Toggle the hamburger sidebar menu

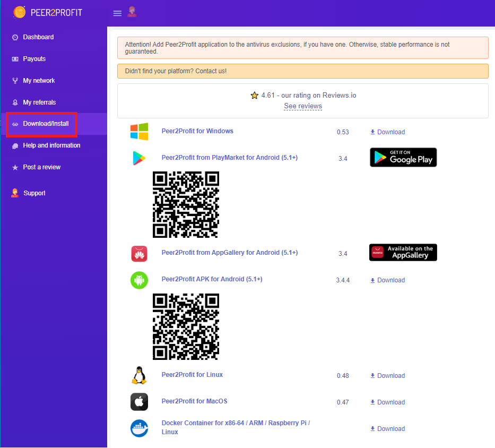[x=117, y=13]
